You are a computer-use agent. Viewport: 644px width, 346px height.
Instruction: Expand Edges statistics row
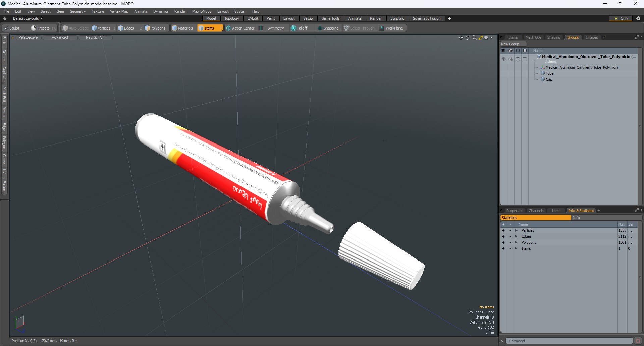(x=516, y=236)
